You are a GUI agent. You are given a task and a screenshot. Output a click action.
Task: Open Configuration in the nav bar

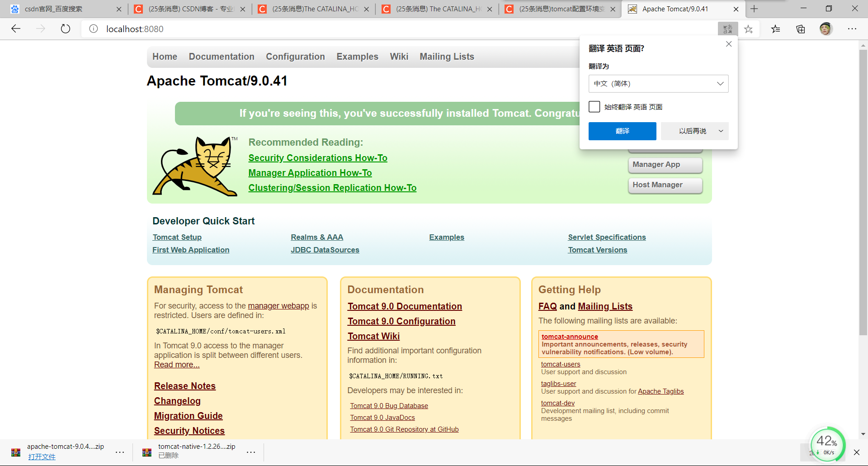point(295,57)
